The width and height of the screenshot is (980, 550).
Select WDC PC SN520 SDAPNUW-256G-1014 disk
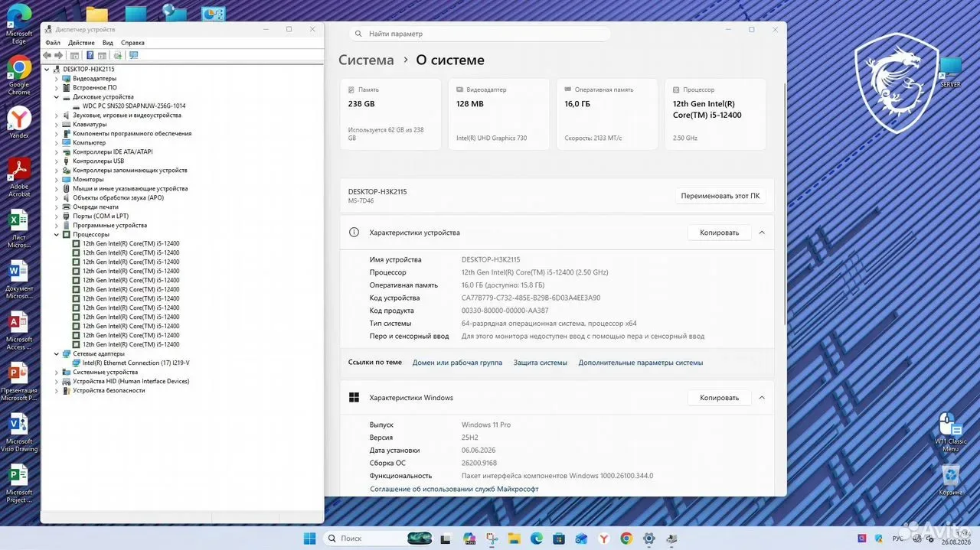tap(134, 106)
